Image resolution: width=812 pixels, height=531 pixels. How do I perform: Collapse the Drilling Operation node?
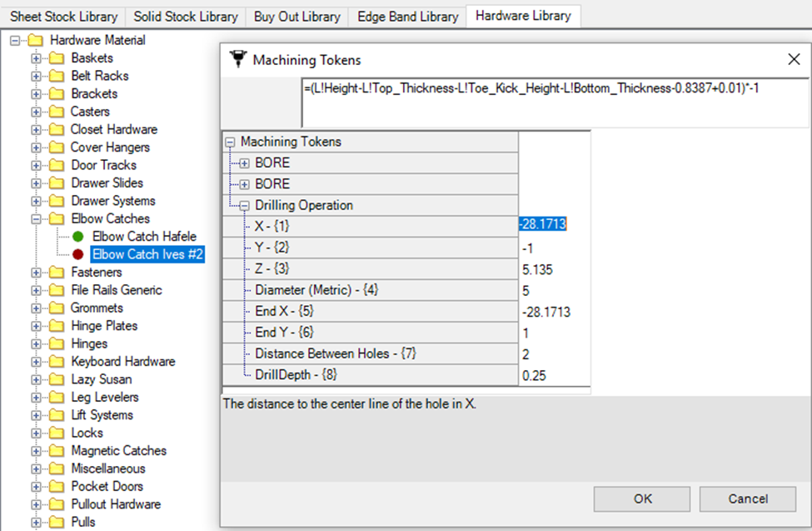245,206
